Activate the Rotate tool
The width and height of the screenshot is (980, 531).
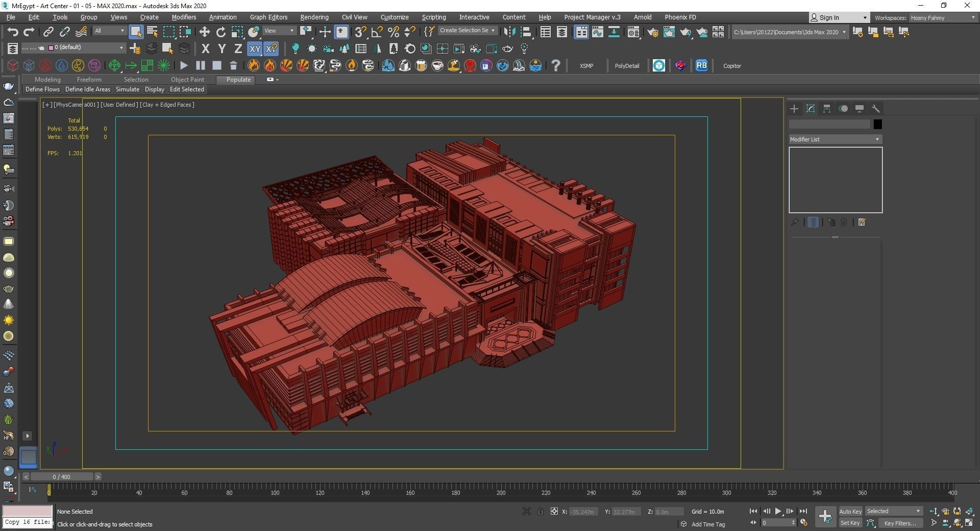click(220, 32)
